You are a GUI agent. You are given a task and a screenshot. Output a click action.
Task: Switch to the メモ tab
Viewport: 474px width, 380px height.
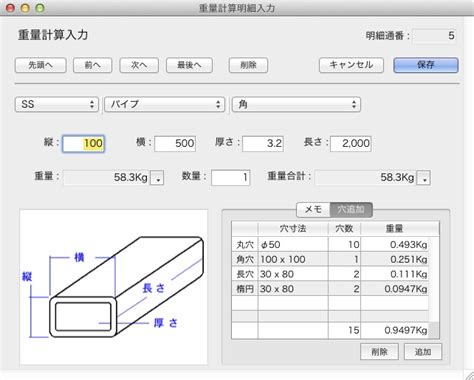pyautogui.click(x=313, y=209)
